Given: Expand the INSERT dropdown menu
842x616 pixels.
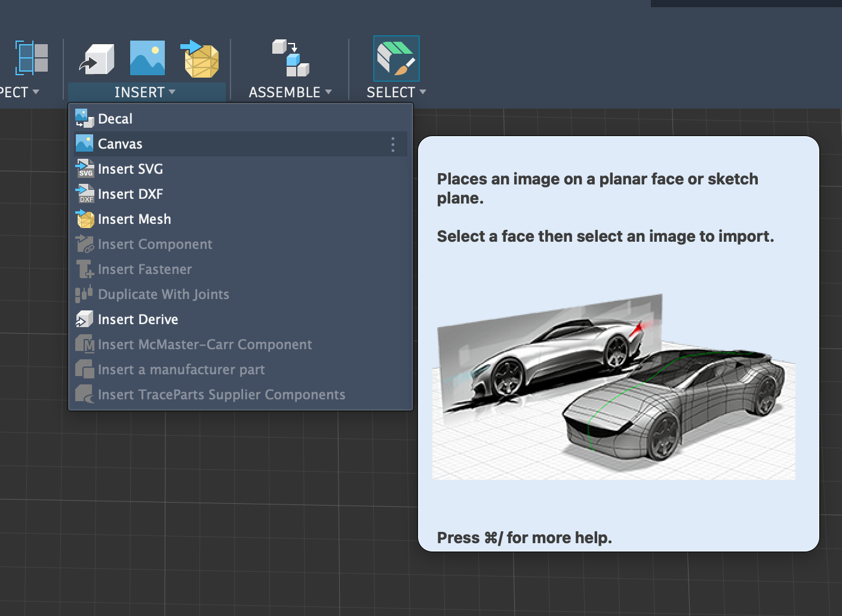Looking at the screenshot, I should click(145, 93).
